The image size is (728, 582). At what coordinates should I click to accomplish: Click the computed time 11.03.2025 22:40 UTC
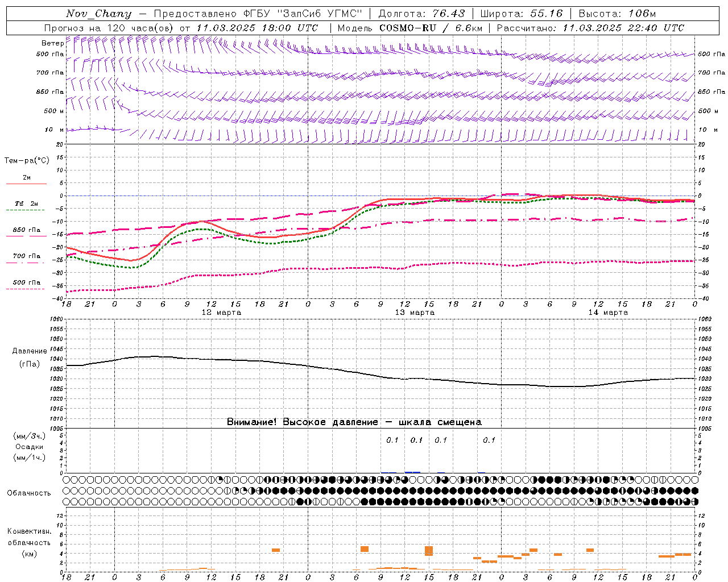[x=623, y=28]
